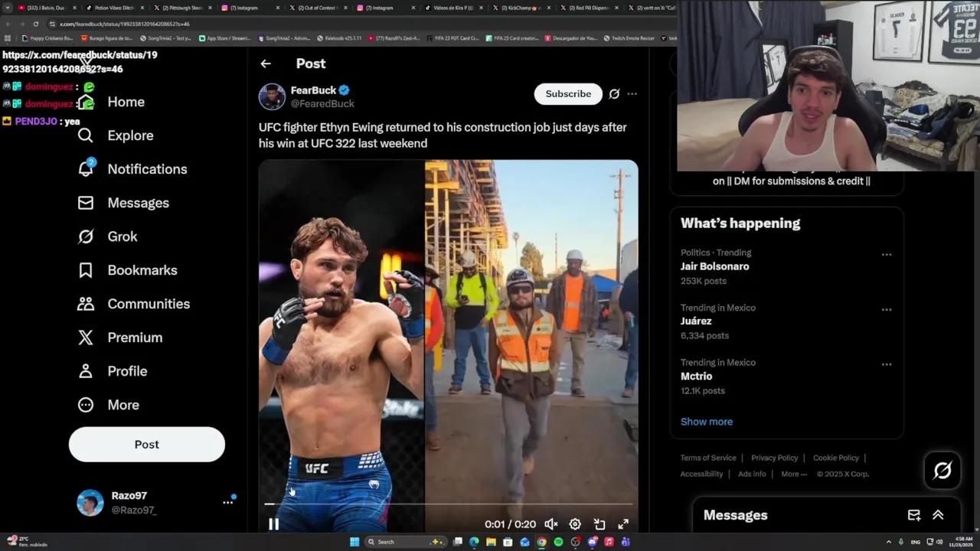The height and width of the screenshot is (551, 980).
Task: Open Messages envelope icon in sidebar
Action: pos(86,203)
